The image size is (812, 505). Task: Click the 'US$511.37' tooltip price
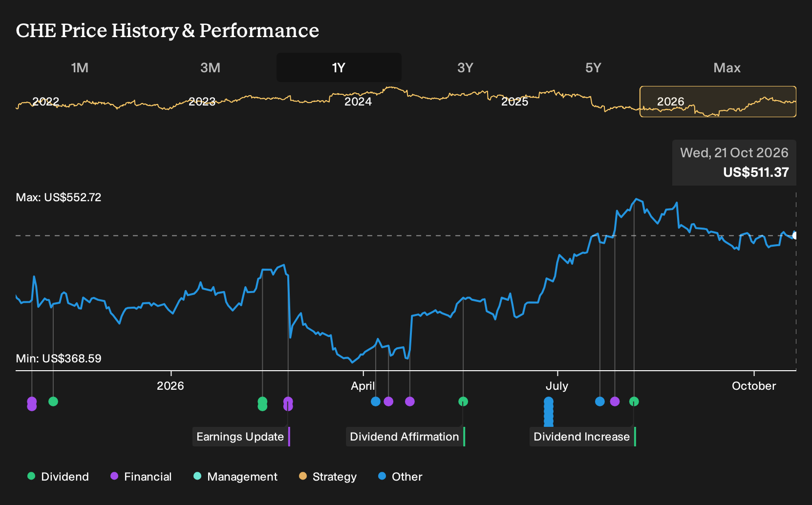point(756,172)
